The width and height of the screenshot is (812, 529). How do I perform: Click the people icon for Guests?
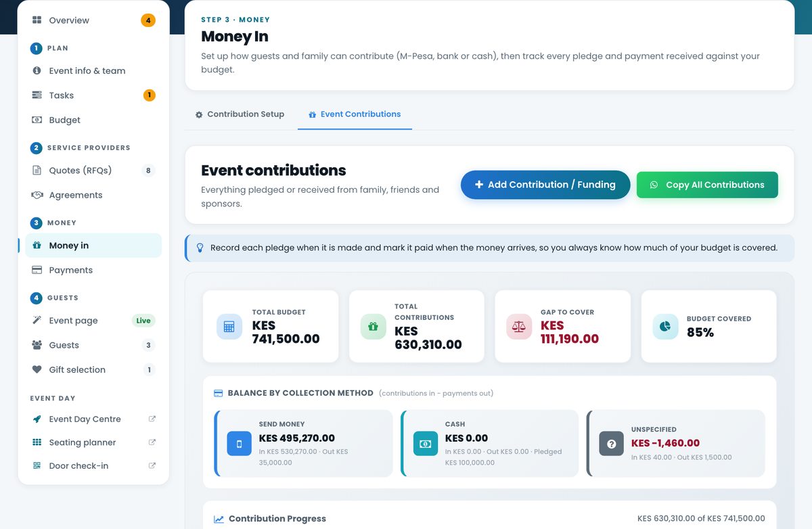point(37,345)
